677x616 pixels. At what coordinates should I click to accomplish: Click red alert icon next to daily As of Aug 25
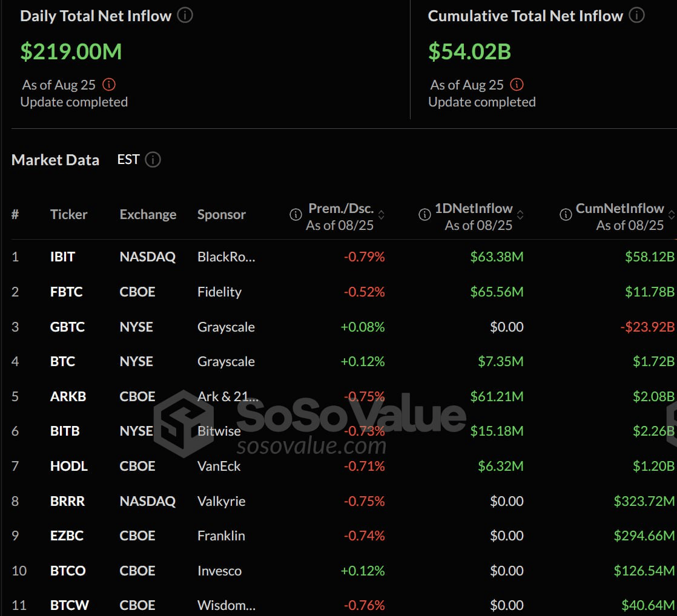[x=109, y=85]
